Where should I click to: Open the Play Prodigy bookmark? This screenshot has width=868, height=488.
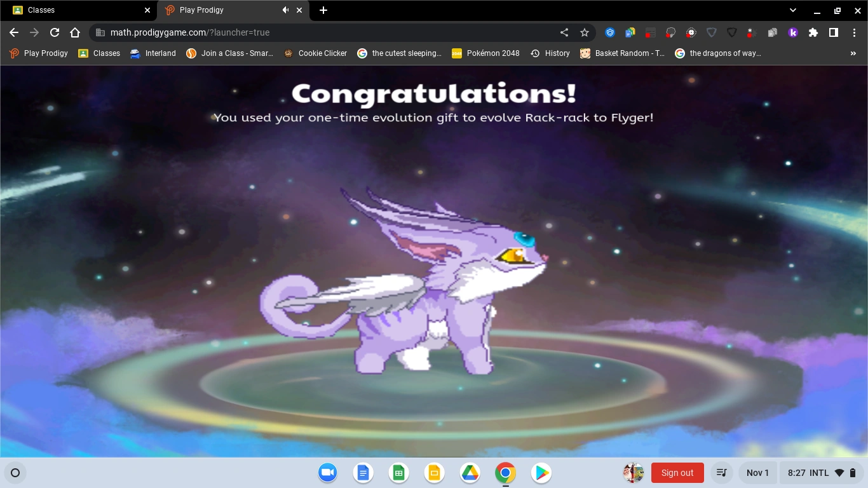[38, 53]
